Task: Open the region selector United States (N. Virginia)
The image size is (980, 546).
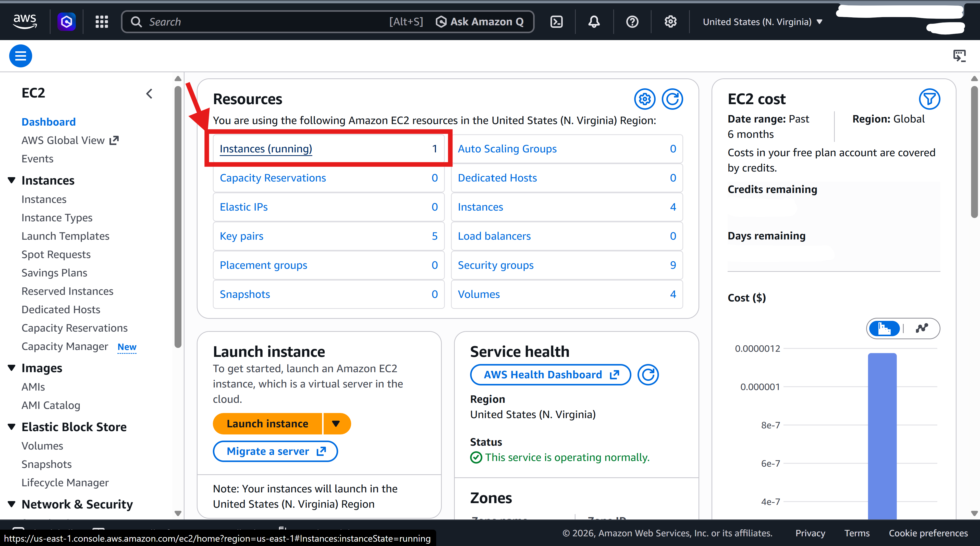Action: coord(762,22)
